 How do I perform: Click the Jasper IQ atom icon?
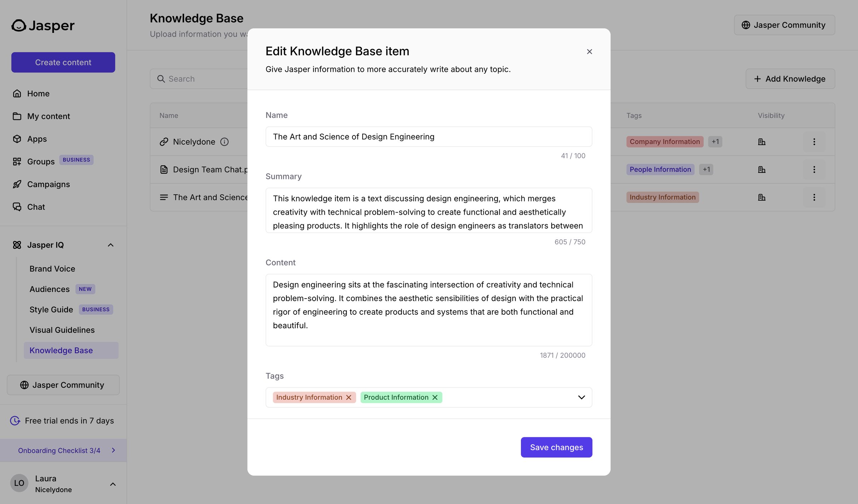pos(17,245)
